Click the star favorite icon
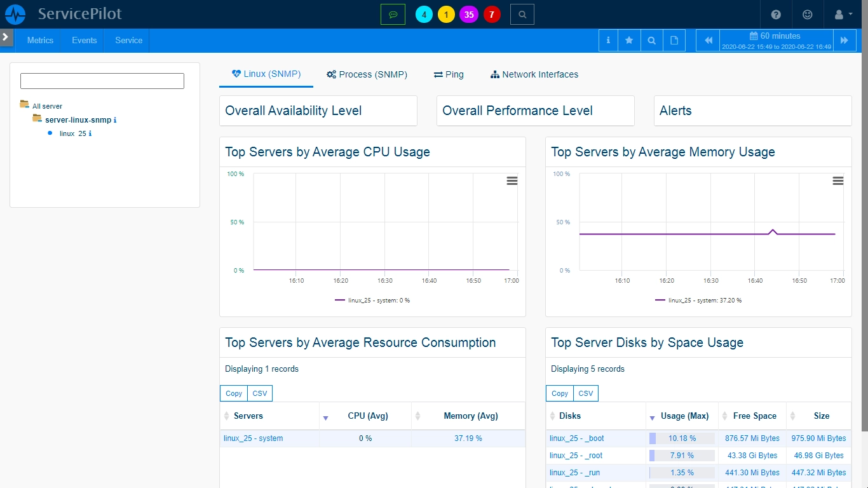868x488 pixels. [629, 40]
